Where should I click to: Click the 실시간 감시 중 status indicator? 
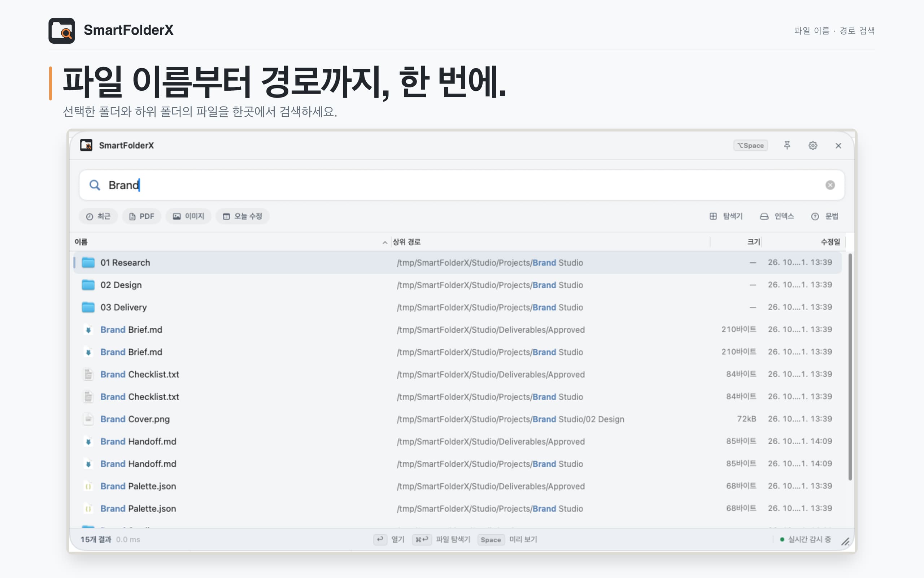(x=805, y=539)
